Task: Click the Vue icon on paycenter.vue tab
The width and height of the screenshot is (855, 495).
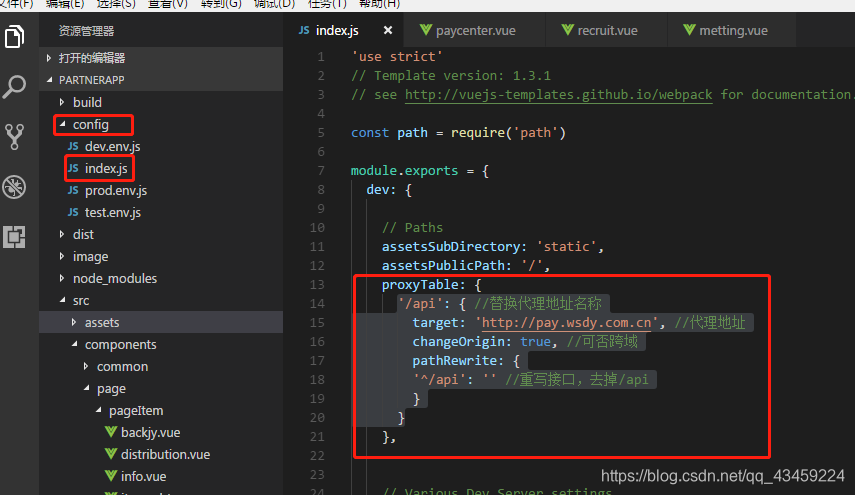Action: pos(425,29)
